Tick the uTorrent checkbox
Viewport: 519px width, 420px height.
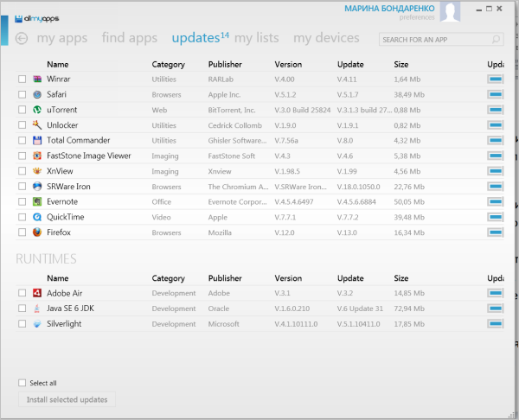22,110
